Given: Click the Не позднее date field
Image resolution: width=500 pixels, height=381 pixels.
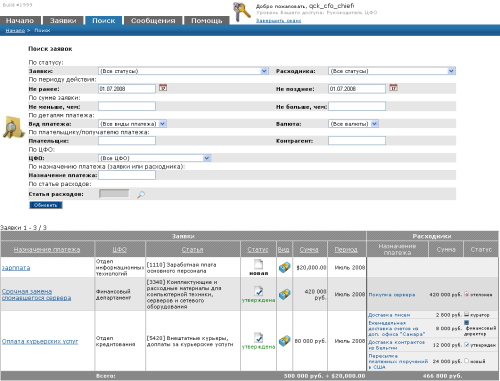Looking at the screenshot, I should (x=357, y=89).
